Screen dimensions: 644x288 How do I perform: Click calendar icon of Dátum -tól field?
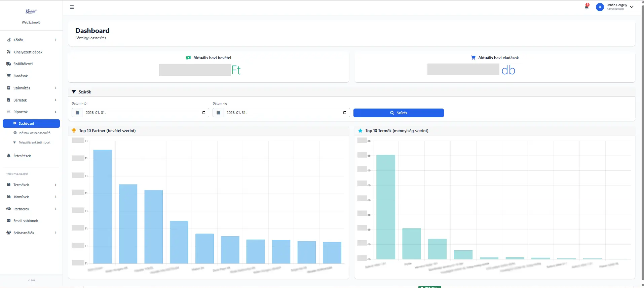[77, 113]
